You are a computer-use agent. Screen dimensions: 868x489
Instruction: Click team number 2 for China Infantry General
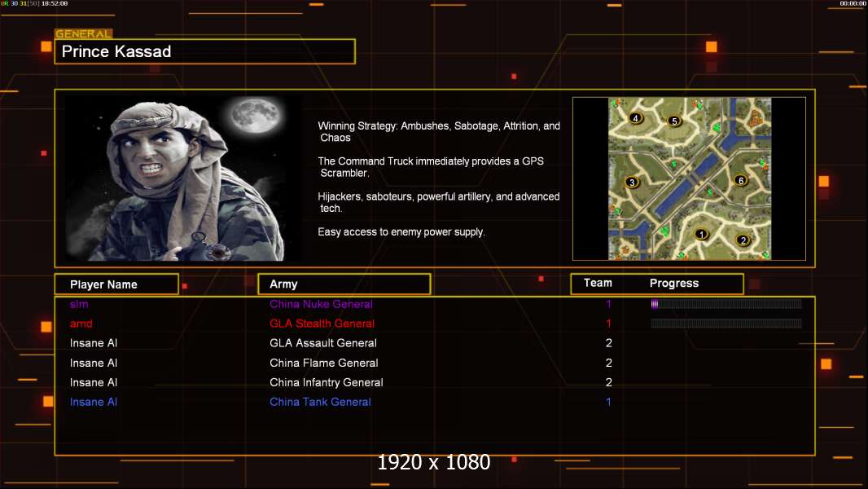pos(609,383)
